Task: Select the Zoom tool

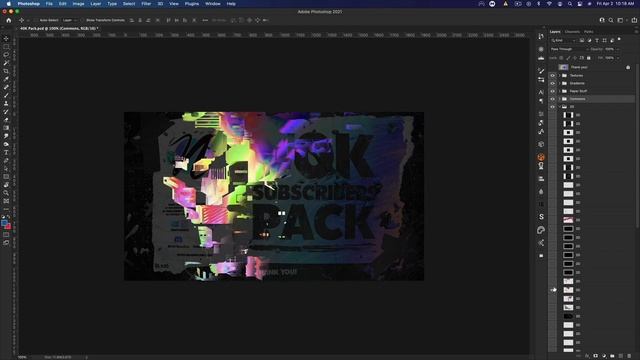Action: pos(6,193)
